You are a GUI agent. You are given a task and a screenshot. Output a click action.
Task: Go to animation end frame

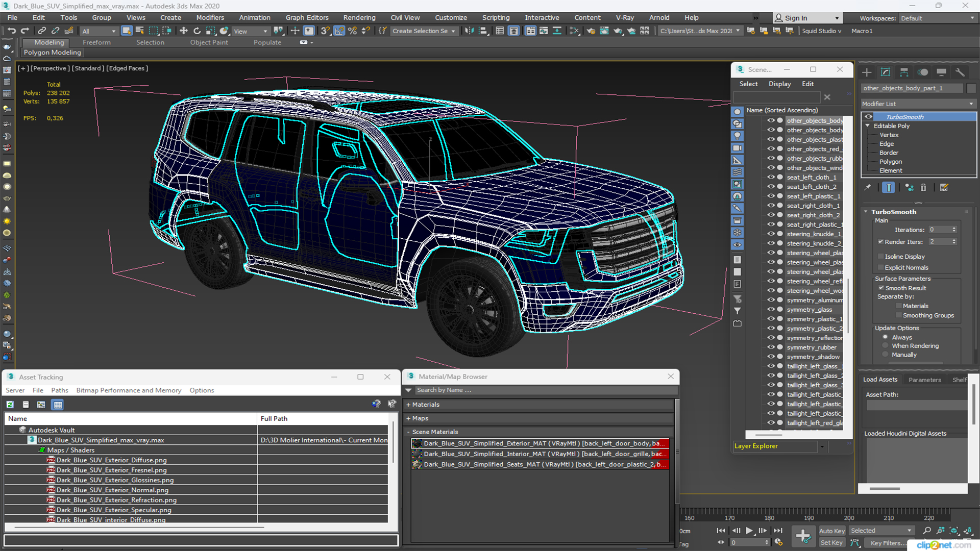coord(778,531)
